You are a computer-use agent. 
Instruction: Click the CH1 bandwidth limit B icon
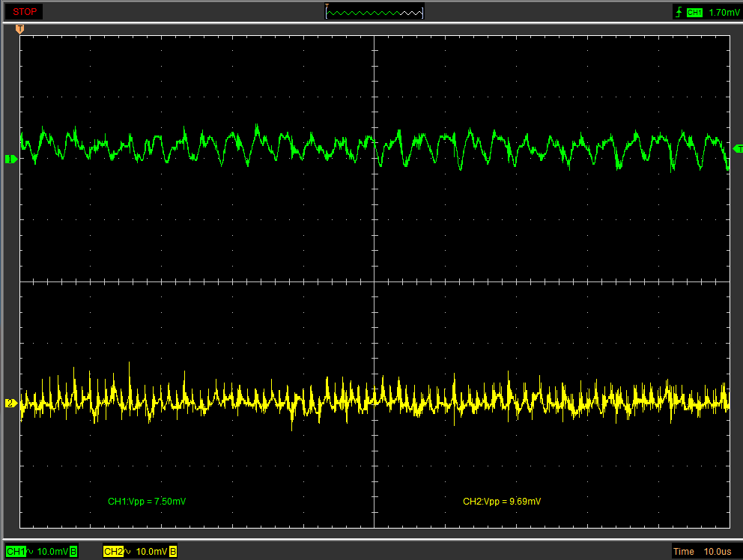point(73,552)
